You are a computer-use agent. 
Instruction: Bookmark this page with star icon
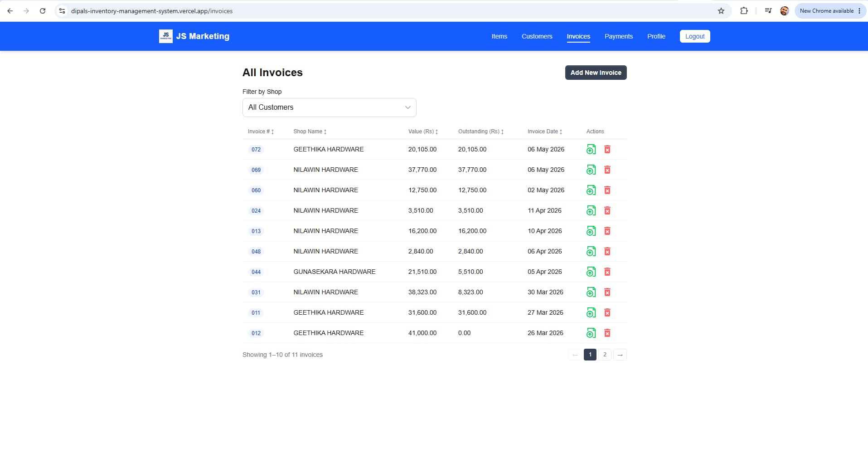(721, 11)
